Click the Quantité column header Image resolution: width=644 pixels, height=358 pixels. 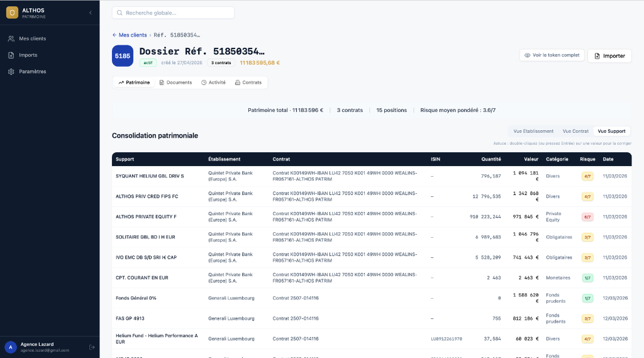491,159
